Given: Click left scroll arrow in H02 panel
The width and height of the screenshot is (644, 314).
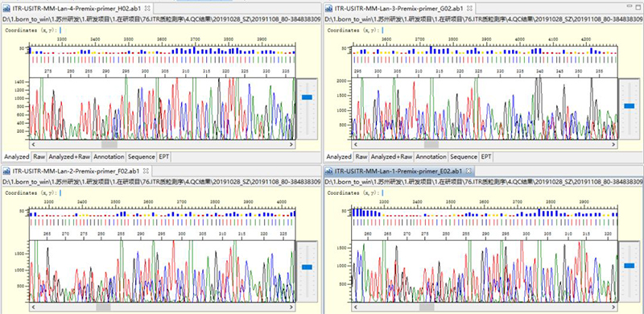Looking at the screenshot, I should [x=33, y=145].
